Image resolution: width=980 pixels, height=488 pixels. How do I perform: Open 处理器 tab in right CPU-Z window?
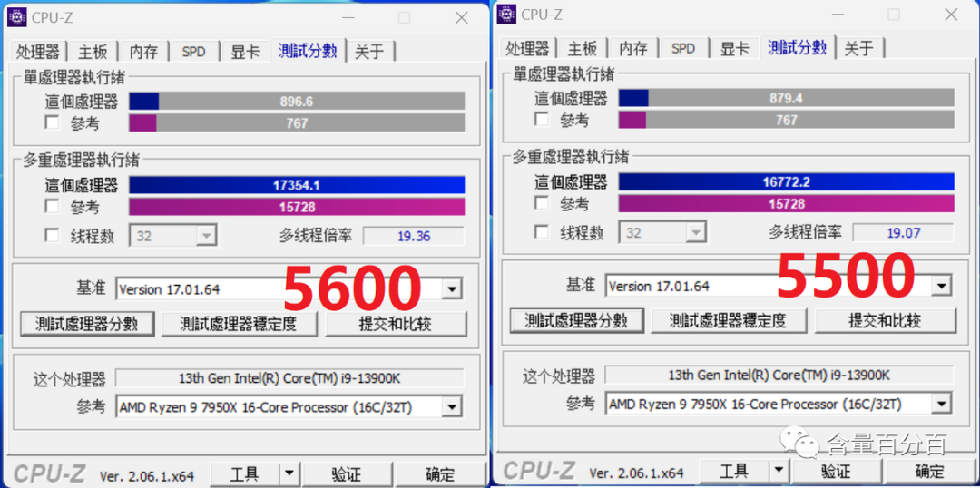pyautogui.click(x=528, y=48)
